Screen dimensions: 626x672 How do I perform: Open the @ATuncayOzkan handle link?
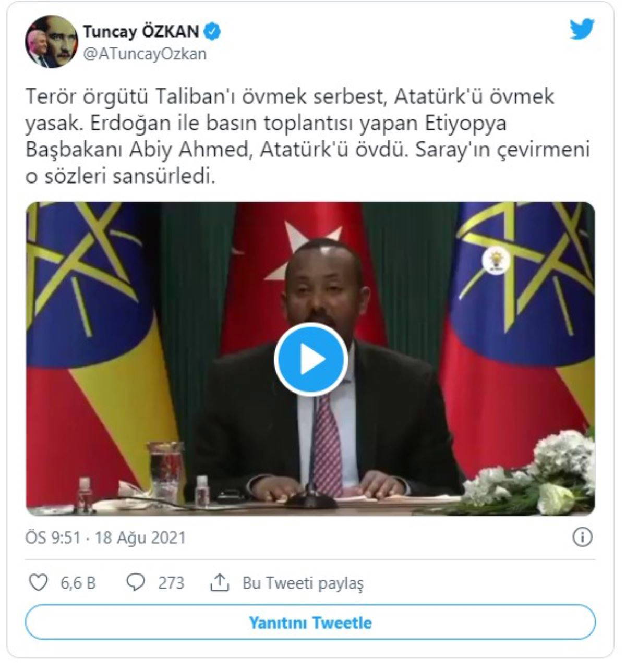[145, 54]
